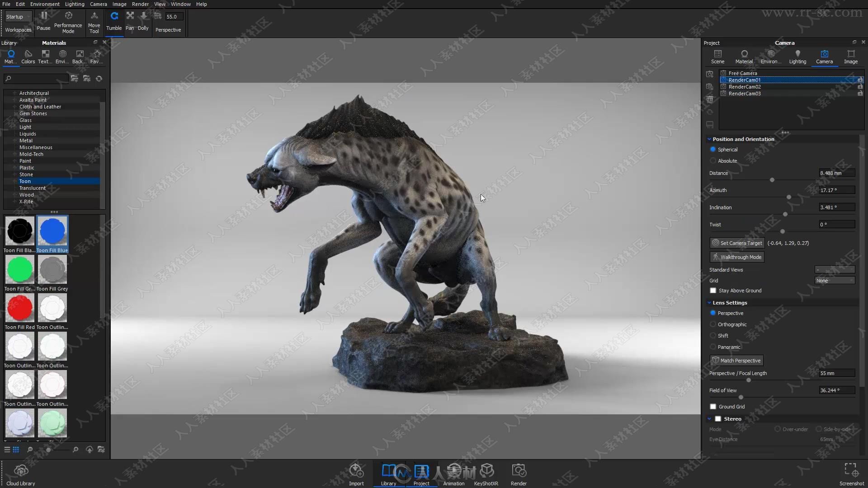Select Shift lens setting
The height and width of the screenshot is (488, 868).
713,336
